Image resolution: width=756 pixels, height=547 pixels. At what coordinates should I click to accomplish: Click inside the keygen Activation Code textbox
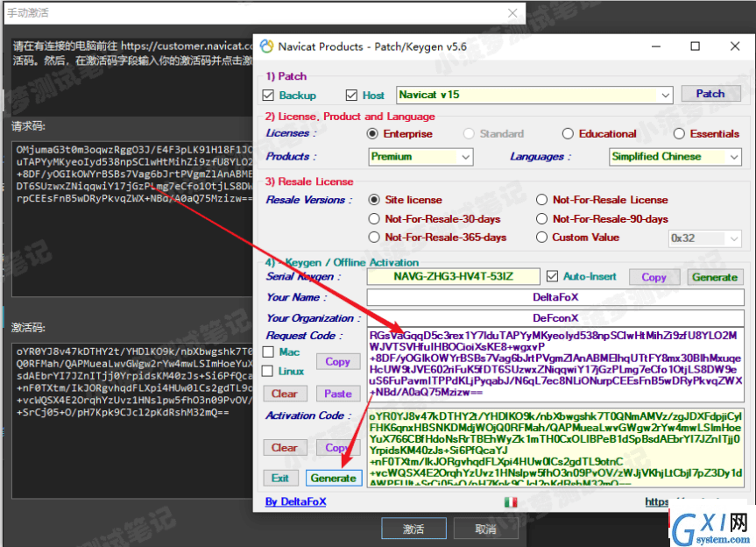(x=555, y=448)
